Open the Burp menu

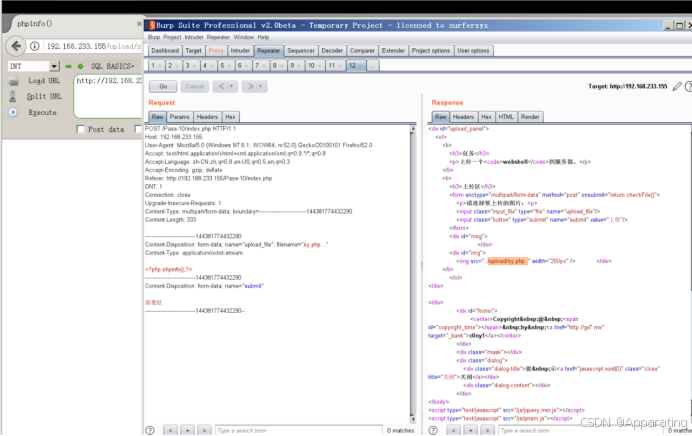pyautogui.click(x=154, y=37)
